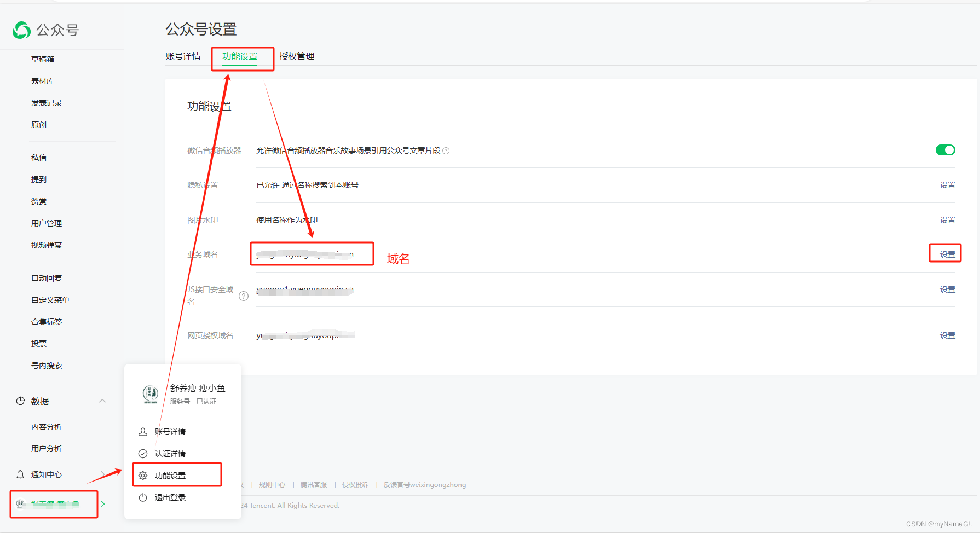
Task: Click the 反馈官号weixingongzhong footer link
Action: [425, 485]
